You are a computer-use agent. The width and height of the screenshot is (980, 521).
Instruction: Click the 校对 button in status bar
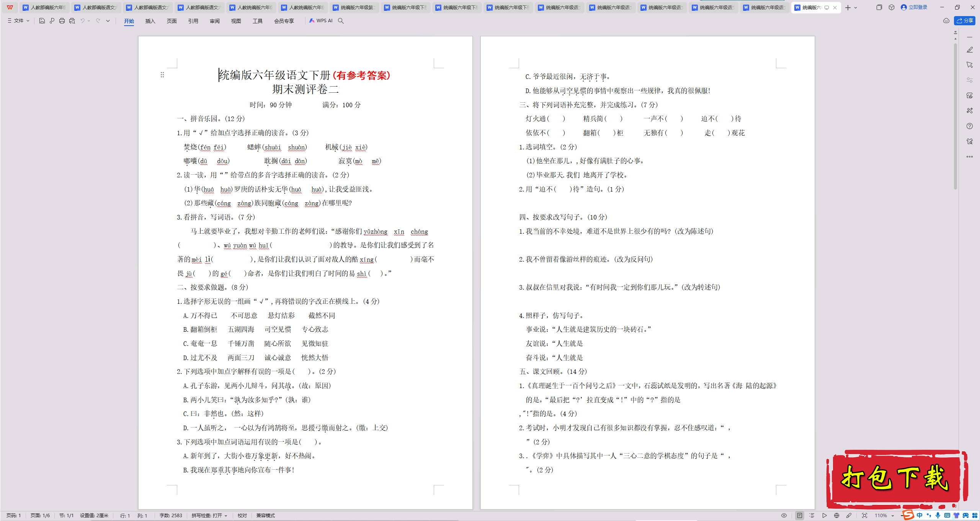pos(242,516)
